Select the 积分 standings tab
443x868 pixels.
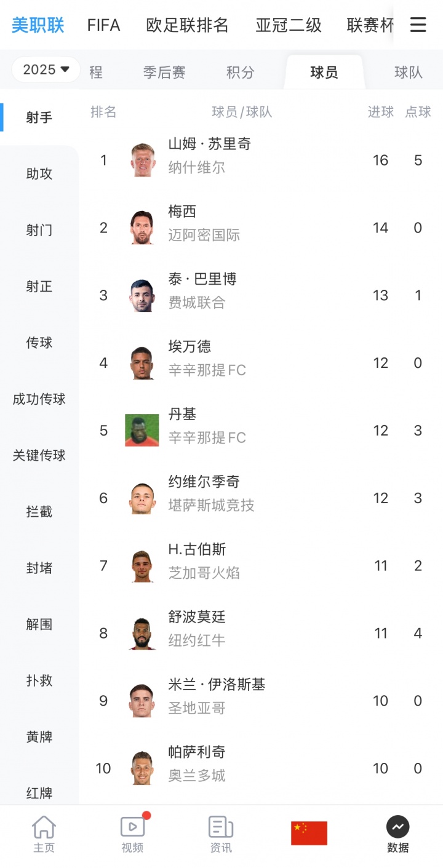click(x=240, y=73)
